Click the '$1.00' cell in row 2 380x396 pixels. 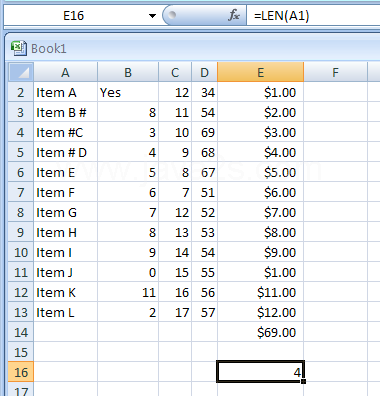pos(261,92)
